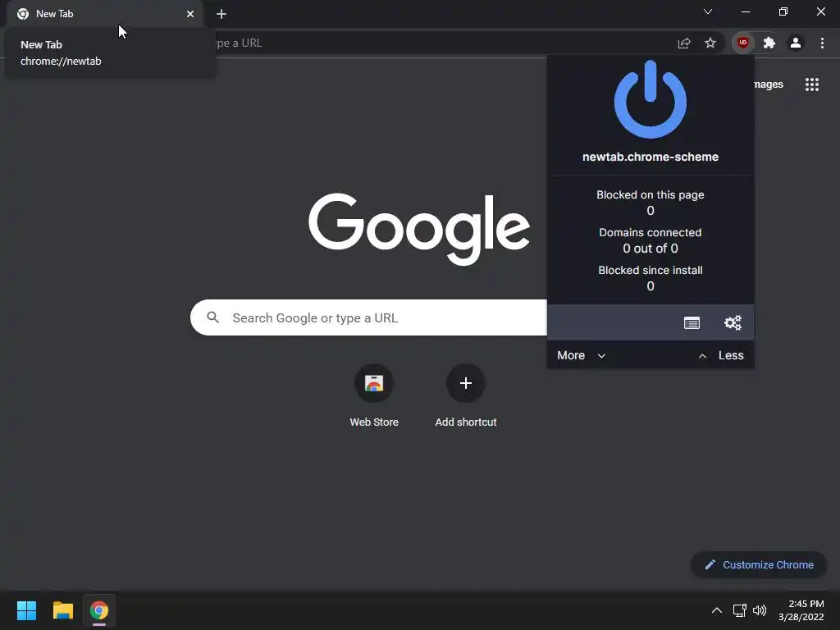The height and width of the screenshot is (630, 840).
Task: Toggle the uBlock Origin power button
Action: pos(650,99)
